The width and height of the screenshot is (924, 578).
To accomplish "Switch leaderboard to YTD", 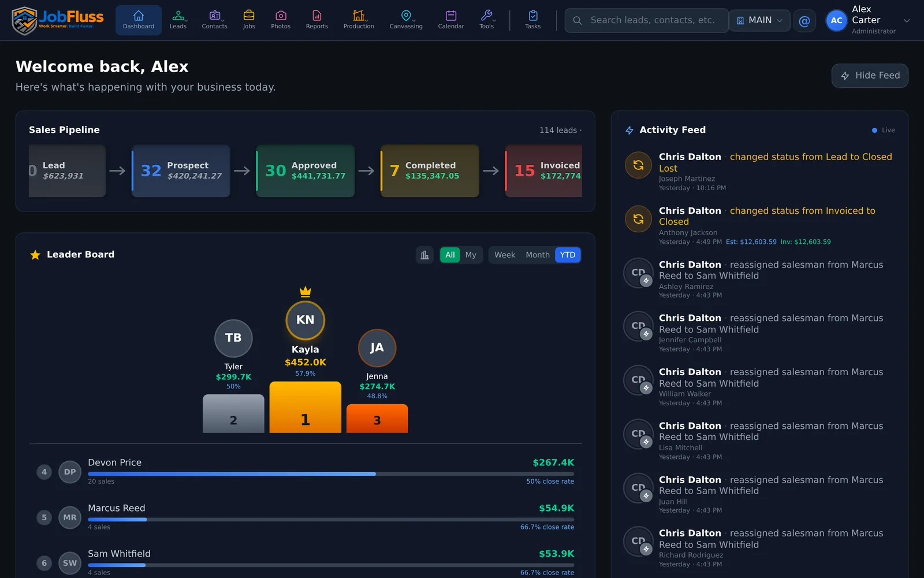I will pyautogui.click(x=568, y=255).
